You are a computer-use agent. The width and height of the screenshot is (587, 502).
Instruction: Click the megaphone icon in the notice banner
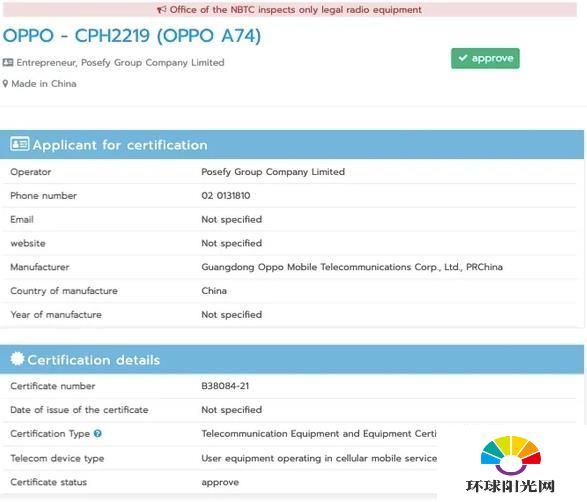tap(161, 9)
